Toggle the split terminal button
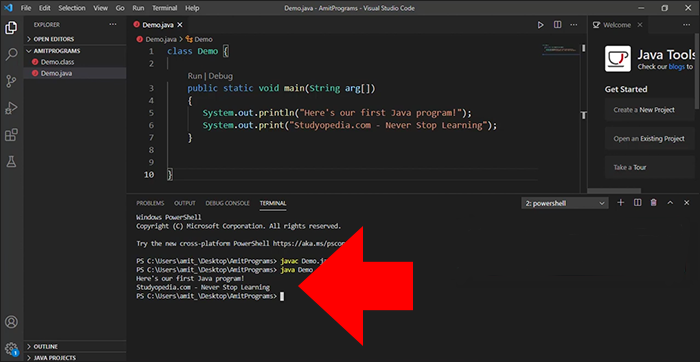 pos(638,203)
